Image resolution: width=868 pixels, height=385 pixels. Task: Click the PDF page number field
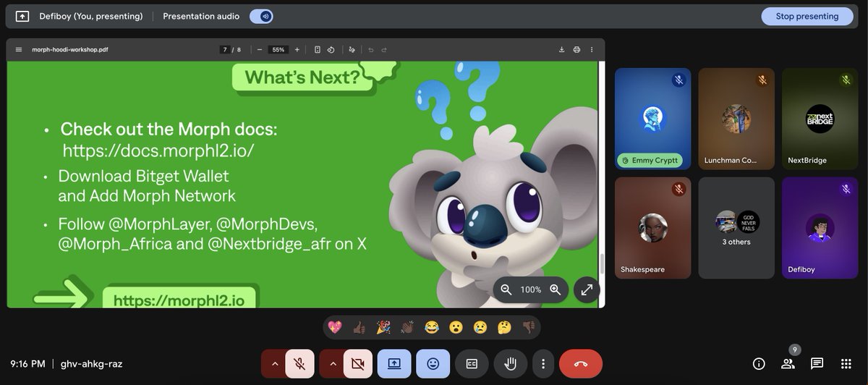coord(225,50)
